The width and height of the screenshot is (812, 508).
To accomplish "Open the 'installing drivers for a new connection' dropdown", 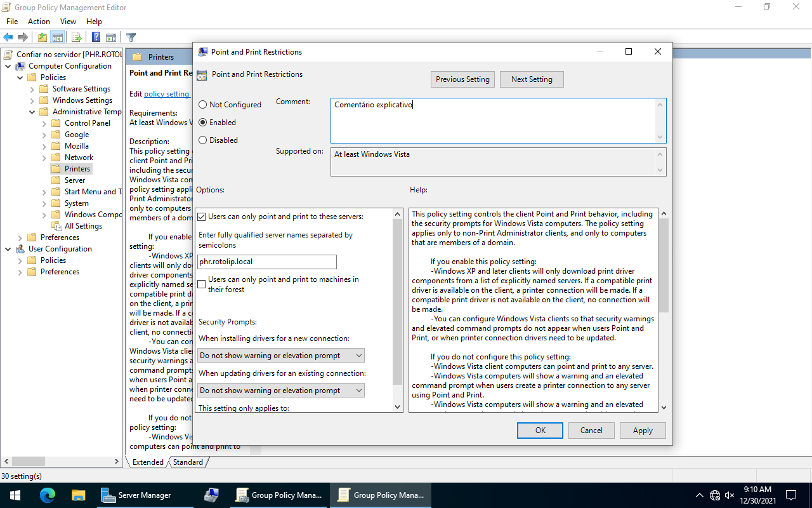I will pos(281,356).
